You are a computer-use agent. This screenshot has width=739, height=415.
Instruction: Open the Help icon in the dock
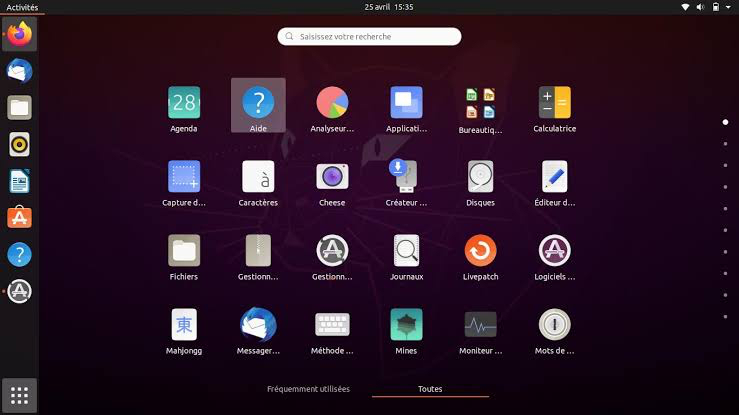(x=19, y=254)
